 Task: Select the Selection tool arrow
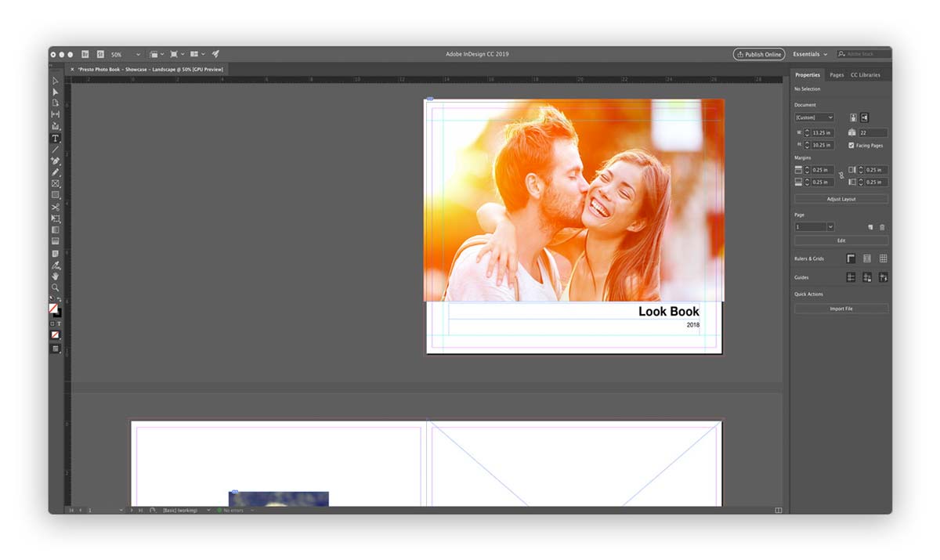pos(56,81)
